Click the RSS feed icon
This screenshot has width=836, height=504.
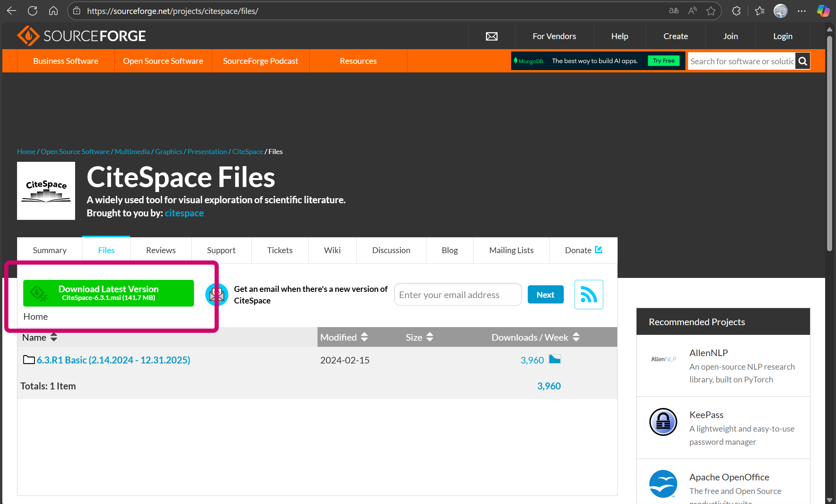(x=589, y=295)
